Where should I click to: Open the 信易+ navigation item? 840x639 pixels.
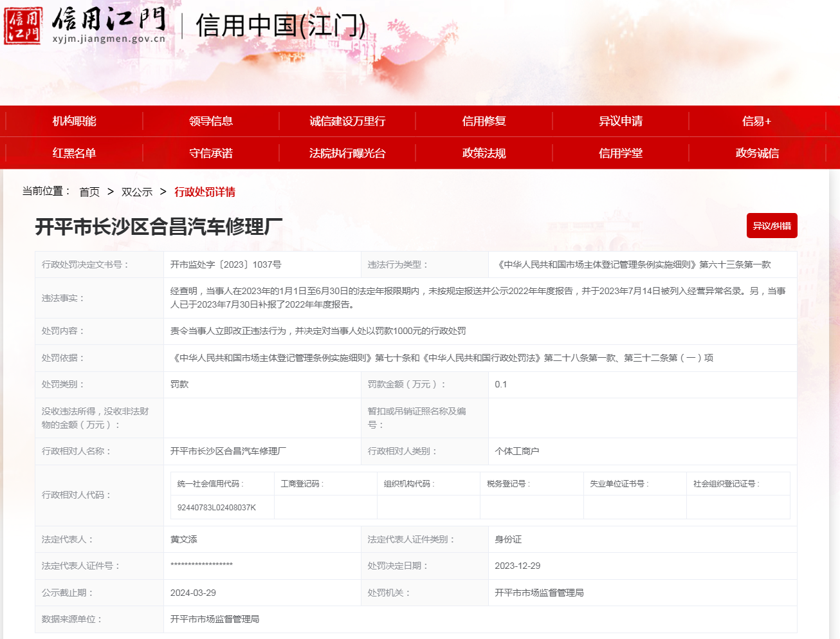[756, 121]
